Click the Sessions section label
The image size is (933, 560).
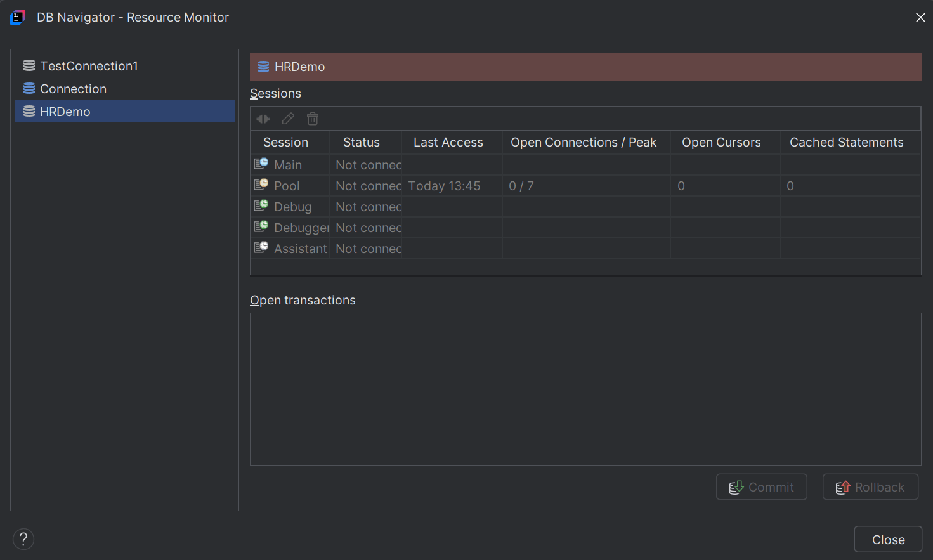click(275, 93)
